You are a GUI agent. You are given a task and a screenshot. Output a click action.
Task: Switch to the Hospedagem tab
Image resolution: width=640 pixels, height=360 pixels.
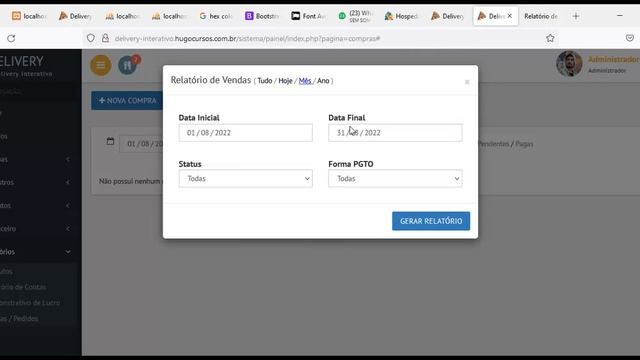click(x=401, y=16)
